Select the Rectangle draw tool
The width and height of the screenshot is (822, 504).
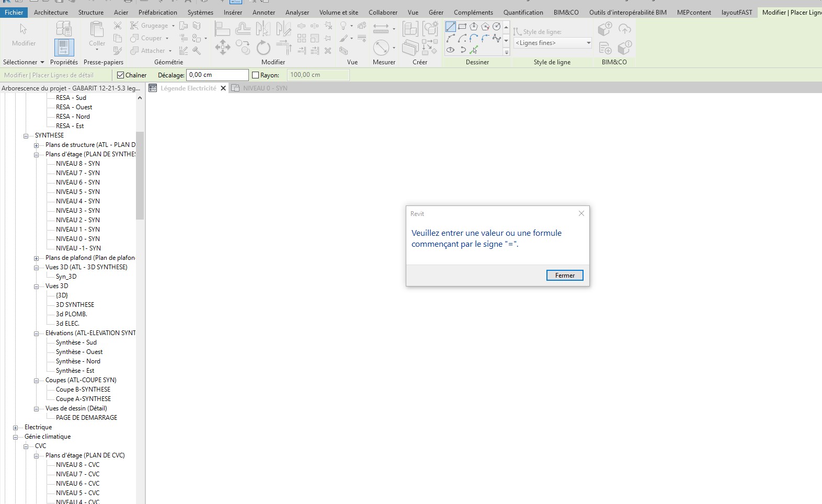point(462,27)
